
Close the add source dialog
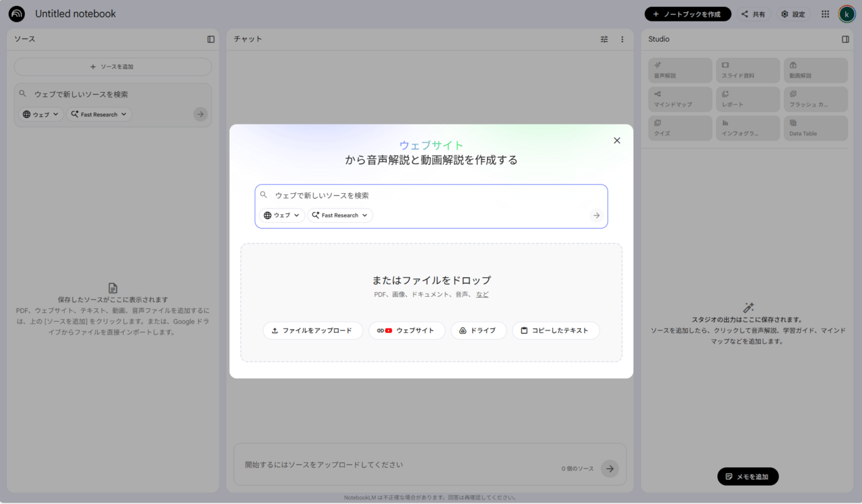click(617, 141)
